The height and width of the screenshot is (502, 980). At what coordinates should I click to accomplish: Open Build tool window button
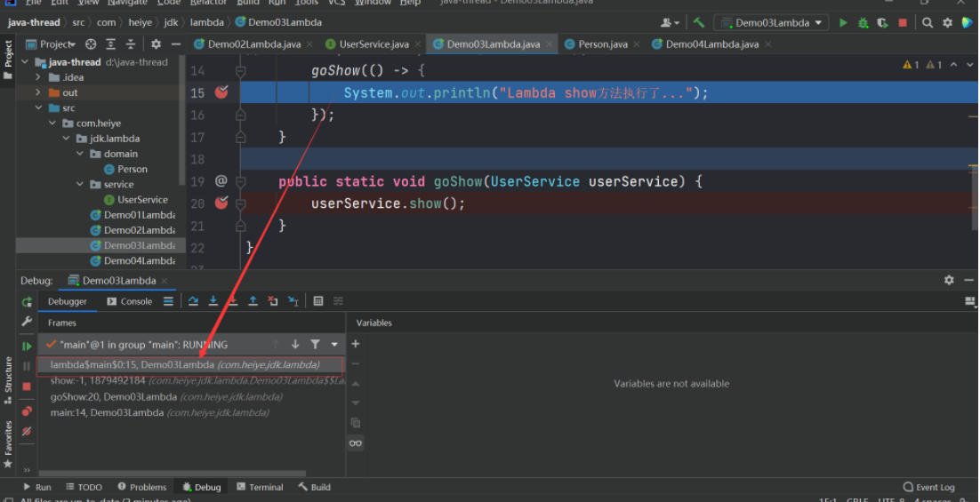tap(315, 487)
